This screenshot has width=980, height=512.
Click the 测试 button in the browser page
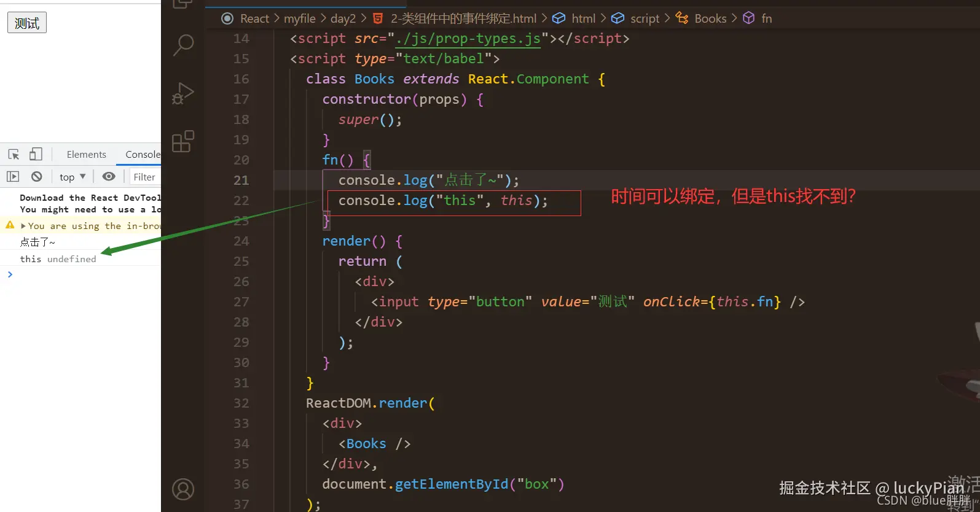27,23
